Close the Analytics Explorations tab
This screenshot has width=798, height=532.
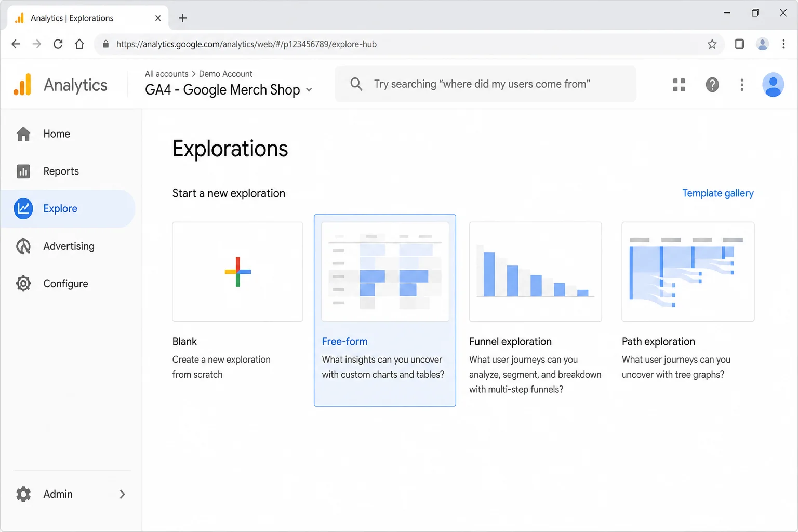[x=158, y=18]
